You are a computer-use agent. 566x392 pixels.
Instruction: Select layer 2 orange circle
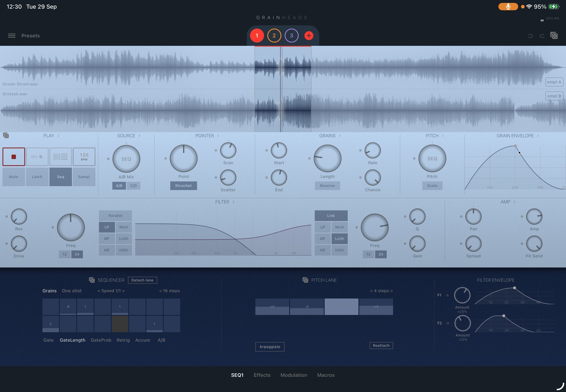point(274,36)
